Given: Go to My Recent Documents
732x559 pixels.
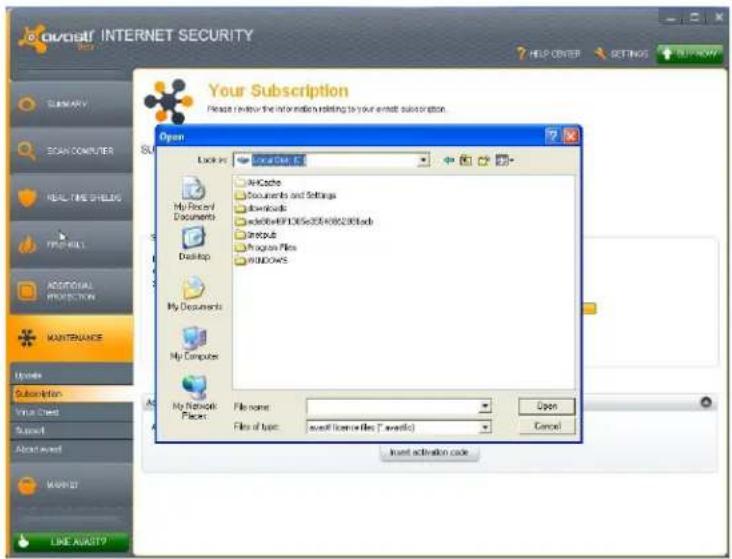Looking at the screenshot, I should (194, 198).
